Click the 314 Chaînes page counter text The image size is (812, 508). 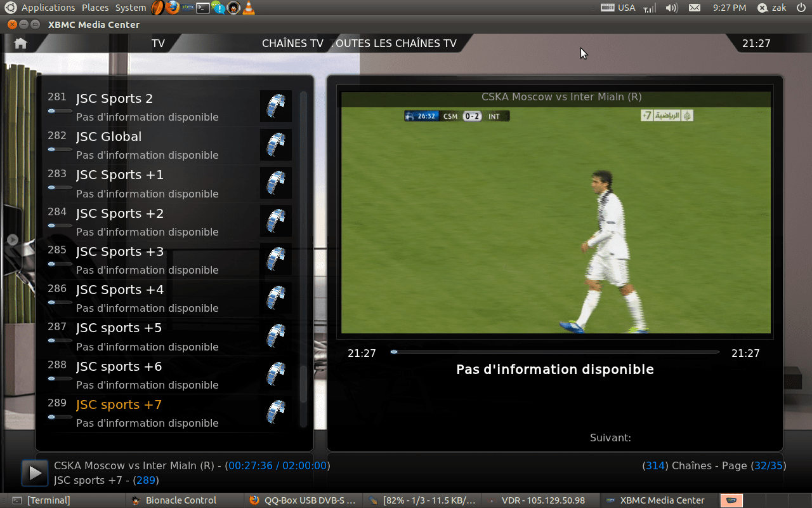714,465
